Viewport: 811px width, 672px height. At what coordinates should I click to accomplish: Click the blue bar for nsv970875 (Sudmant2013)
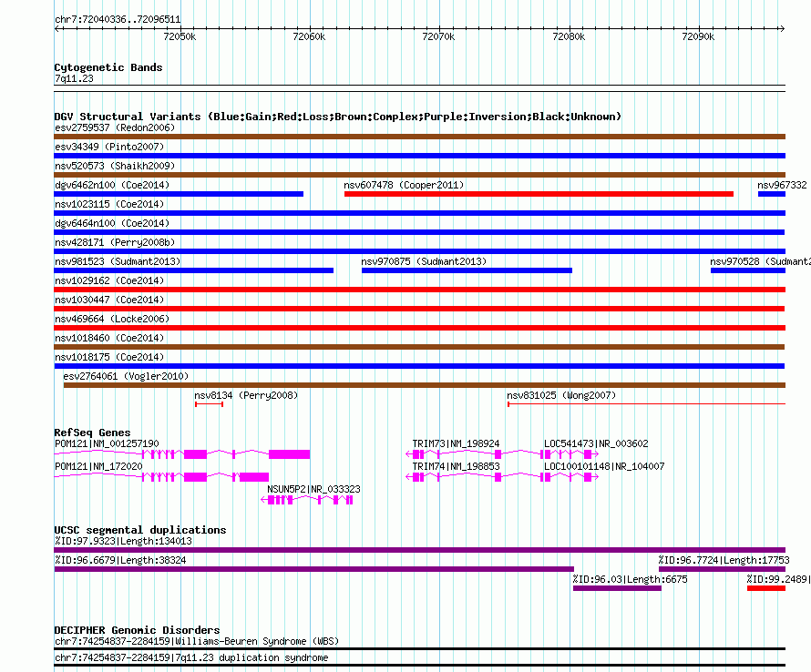point(467,270)
